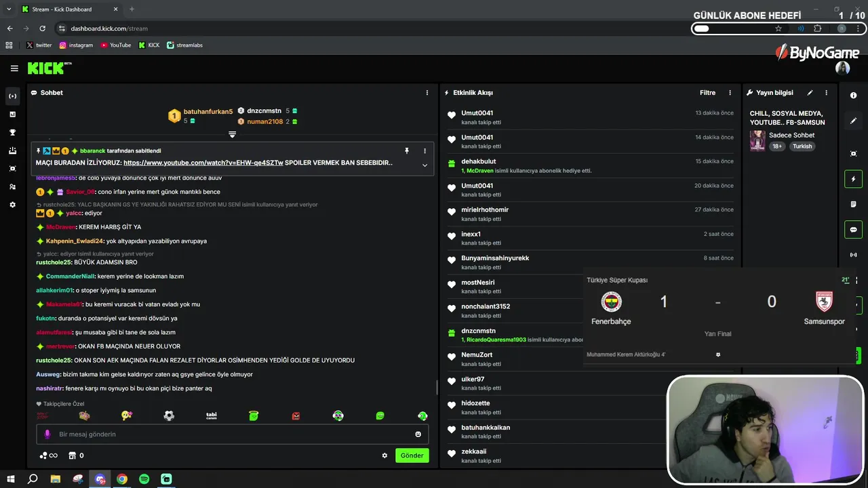
Task: Toggle the clip capture panel on right rail
Action: (x=853, y=154)
